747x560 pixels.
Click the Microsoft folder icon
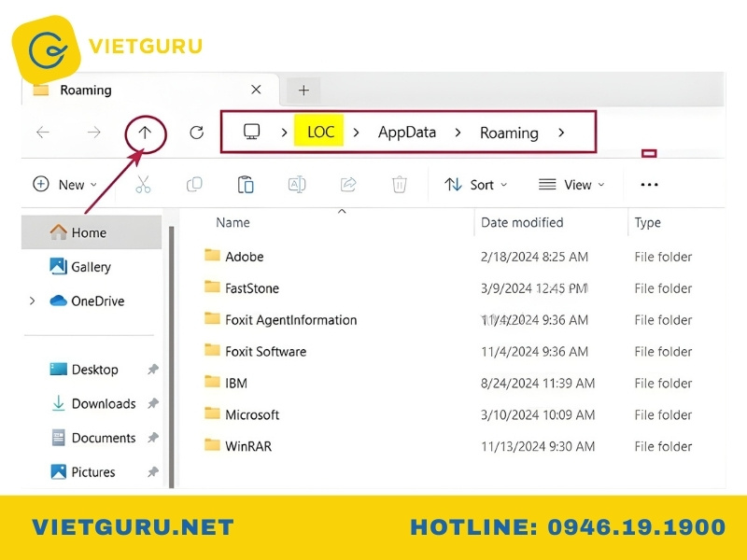(212, 413)
